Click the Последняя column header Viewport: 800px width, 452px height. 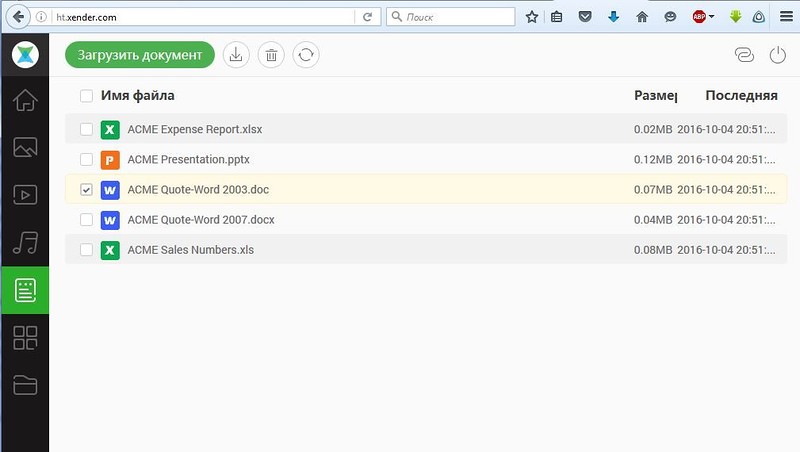coord(741,95)
